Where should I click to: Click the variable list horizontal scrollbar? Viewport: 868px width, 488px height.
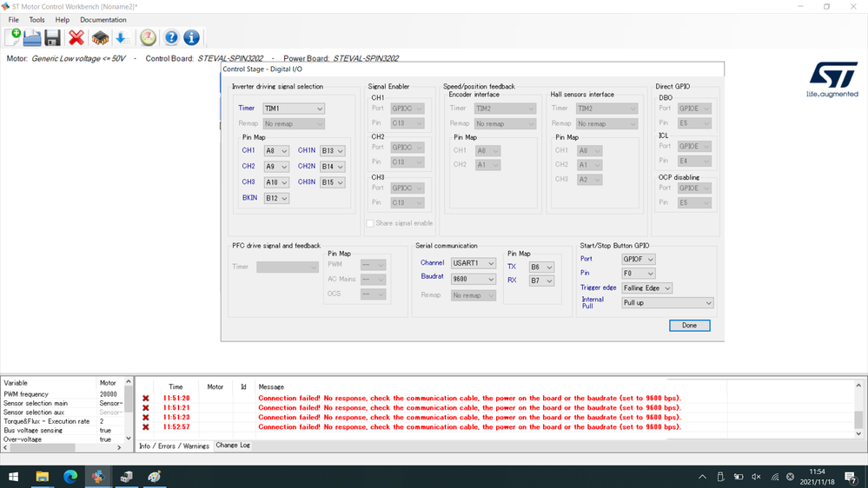coord(62,447)
